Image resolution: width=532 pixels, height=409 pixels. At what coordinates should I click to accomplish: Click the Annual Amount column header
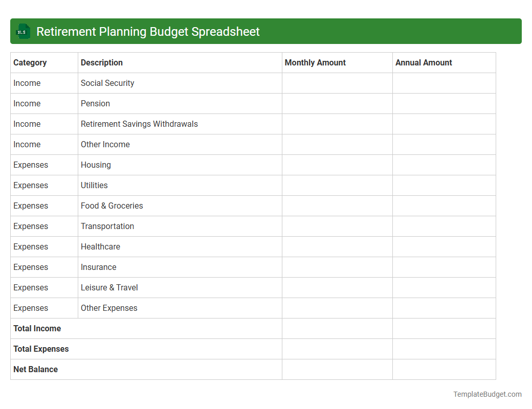click(424, 62)
